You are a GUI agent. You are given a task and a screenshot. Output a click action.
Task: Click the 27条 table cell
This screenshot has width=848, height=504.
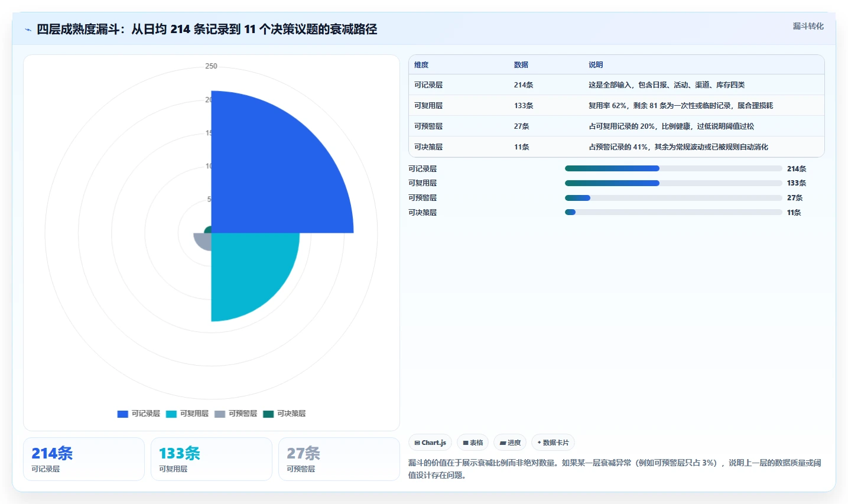[x=522, y=126]
